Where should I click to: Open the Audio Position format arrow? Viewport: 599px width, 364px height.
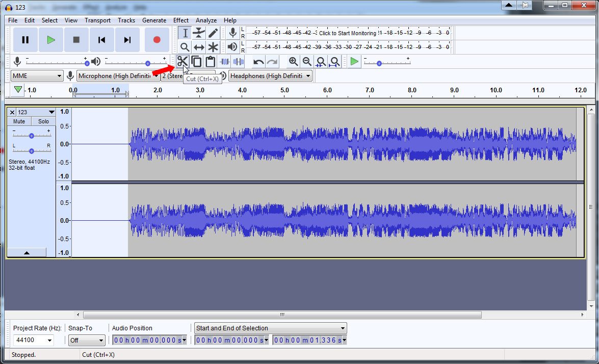click(x=185, y=340)
